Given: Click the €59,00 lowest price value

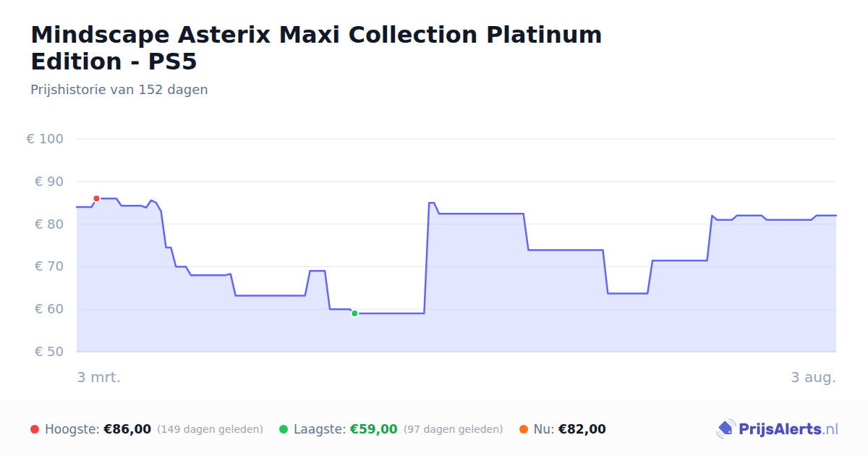Looking at the screenshot, I should [374, 429].
